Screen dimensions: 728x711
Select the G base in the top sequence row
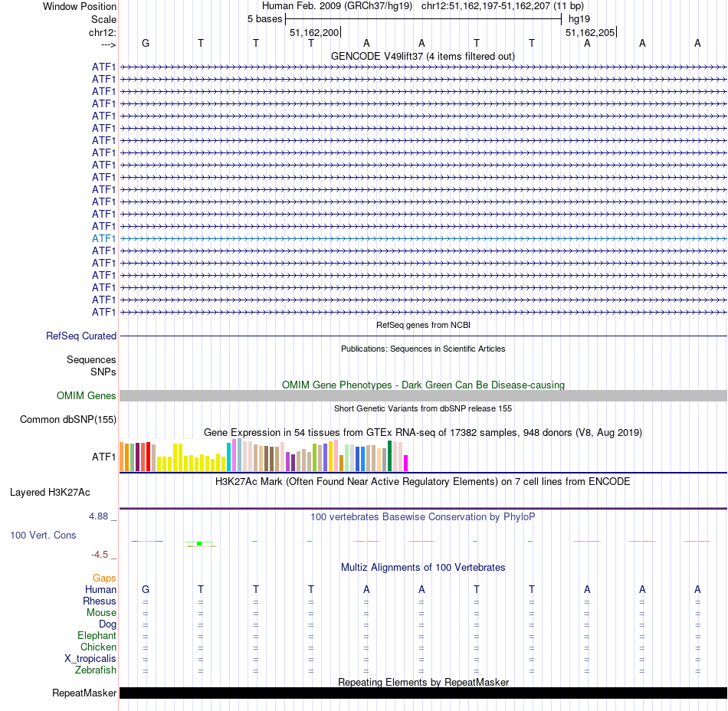point(146,43)
